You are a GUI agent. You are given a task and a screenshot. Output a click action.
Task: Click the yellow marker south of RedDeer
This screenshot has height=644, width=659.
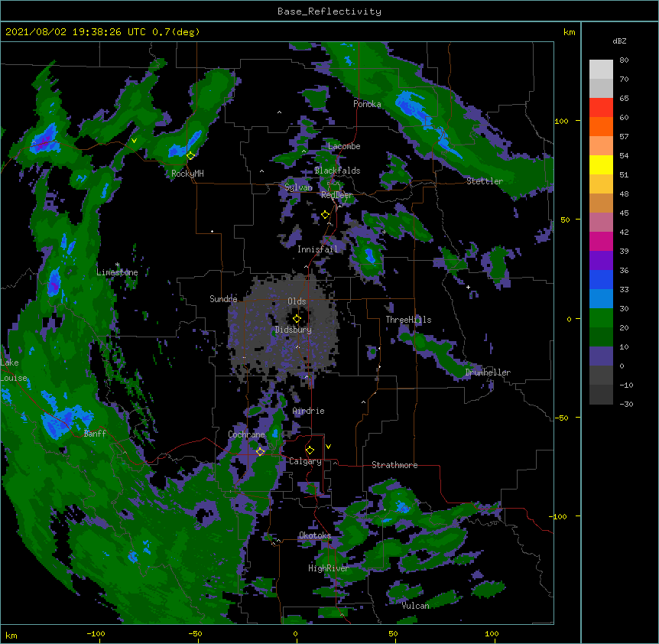(325, 215)
